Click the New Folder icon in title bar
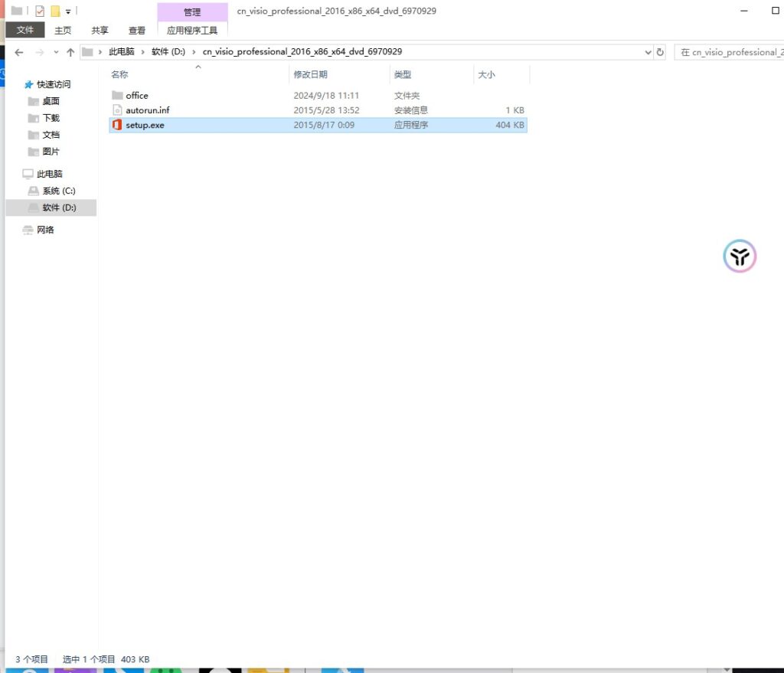This screenshot has width=784, height=673. coord(55,11)
